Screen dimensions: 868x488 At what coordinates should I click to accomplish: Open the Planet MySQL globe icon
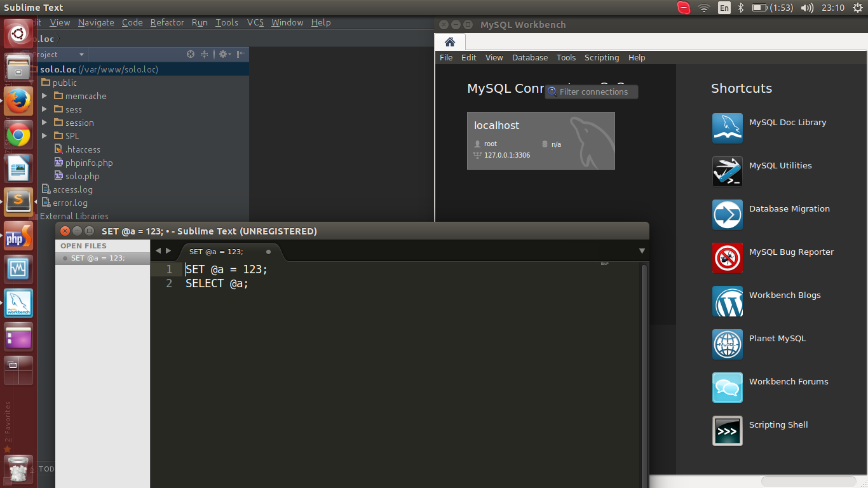pyautogui.click(x=728, y=344)
